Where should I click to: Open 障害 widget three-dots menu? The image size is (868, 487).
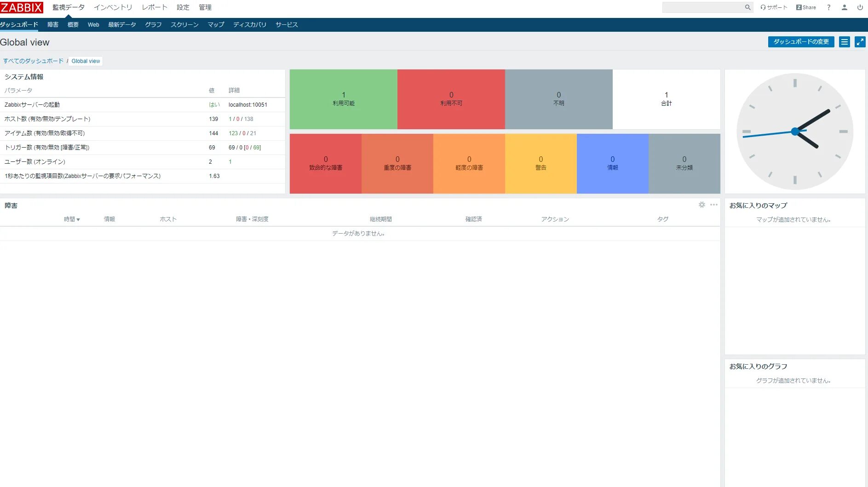[714, 205]
